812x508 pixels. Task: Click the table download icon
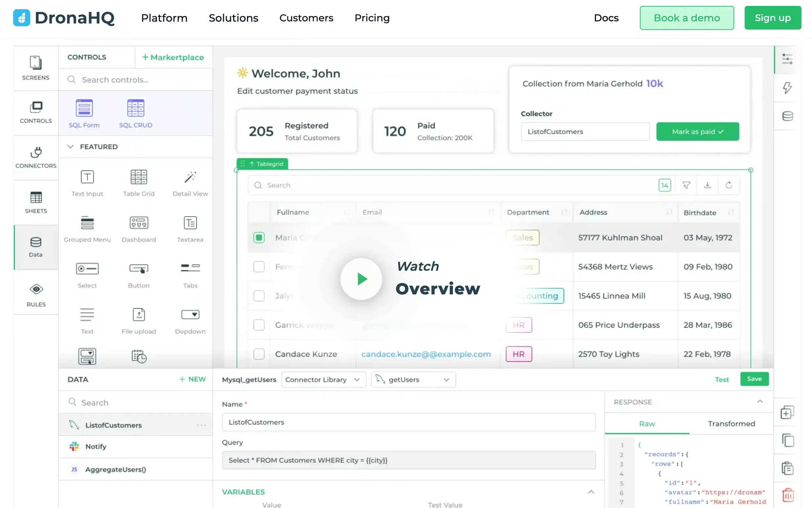pyautogui.click(x=707, y=185)
